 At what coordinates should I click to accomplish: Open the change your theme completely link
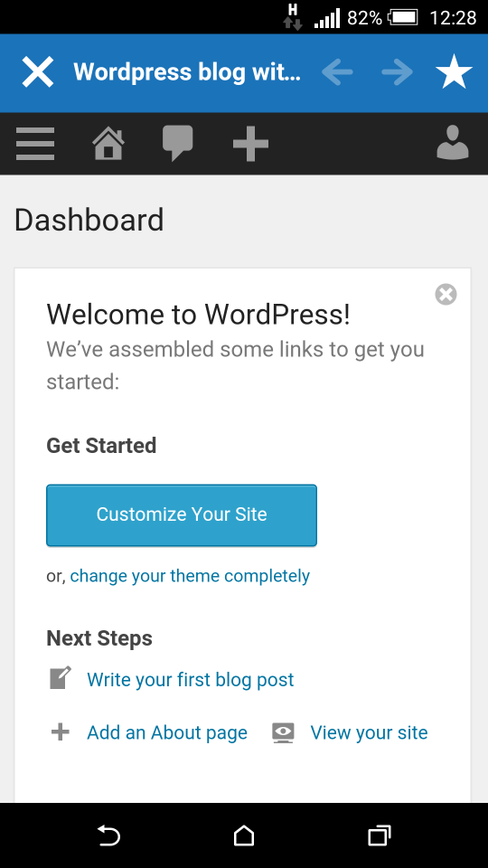pyautogui.click(x=190, y=576)
